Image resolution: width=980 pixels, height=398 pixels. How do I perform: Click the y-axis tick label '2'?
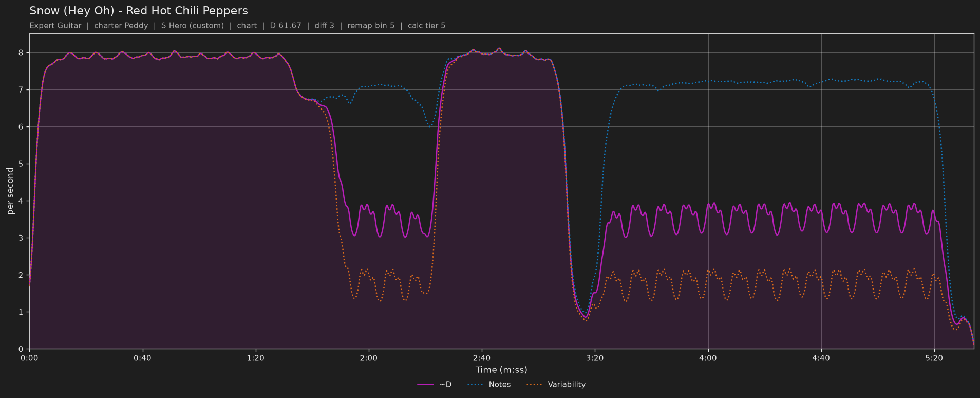point(21,275)
